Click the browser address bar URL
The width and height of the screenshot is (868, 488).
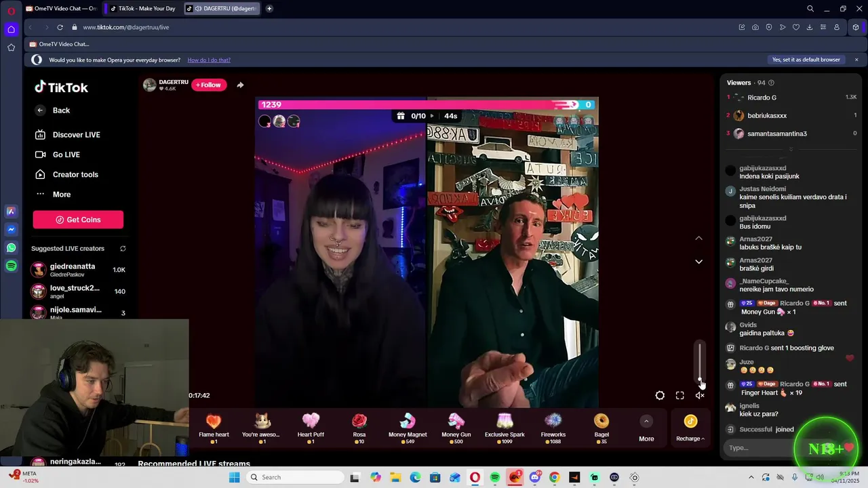(x=126, y=27)
